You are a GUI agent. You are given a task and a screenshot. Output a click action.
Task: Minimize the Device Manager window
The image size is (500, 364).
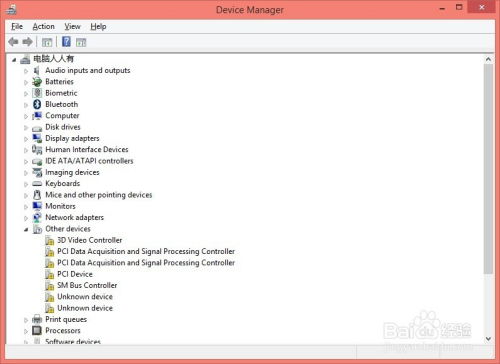pyautogui.click(x=443, y=9)
